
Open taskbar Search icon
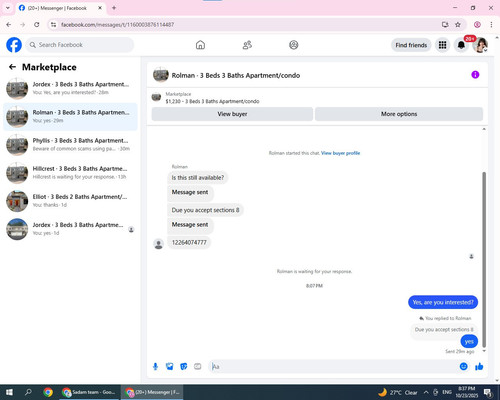click(28, 392)
